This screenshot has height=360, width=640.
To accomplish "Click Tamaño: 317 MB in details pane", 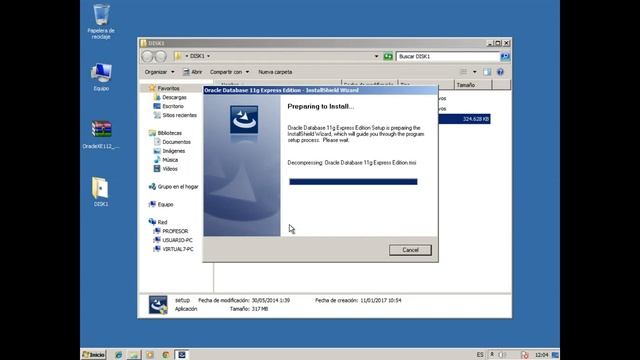I will pyautogui.click(x=249, y=309).
